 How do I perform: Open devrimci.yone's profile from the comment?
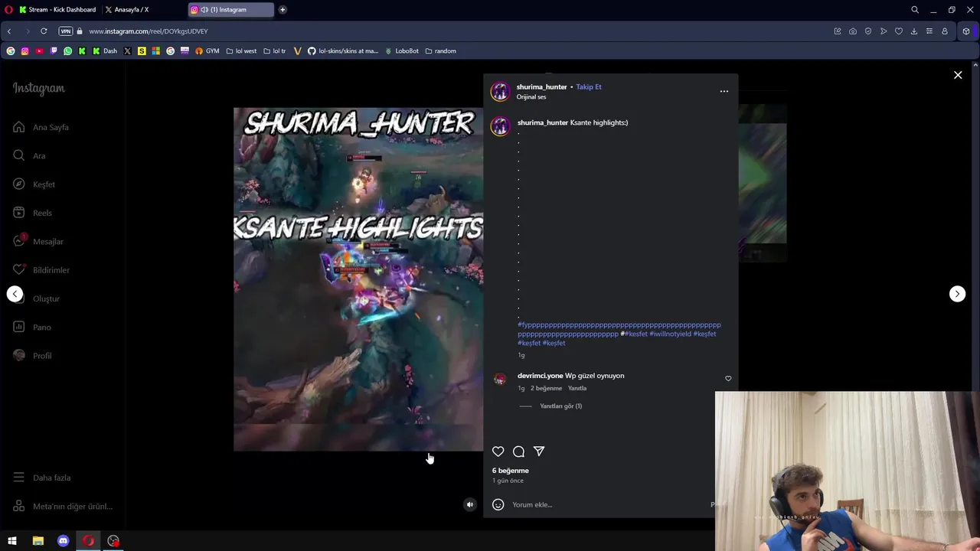click(x=540, y=376)
